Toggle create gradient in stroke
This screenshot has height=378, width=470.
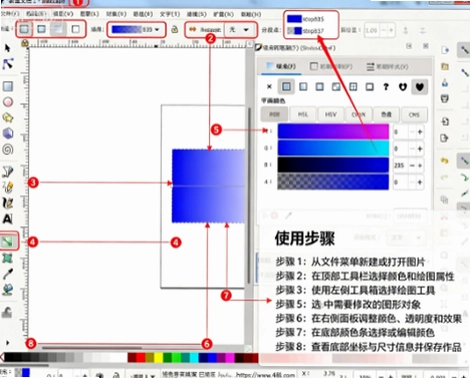point(76,29)
